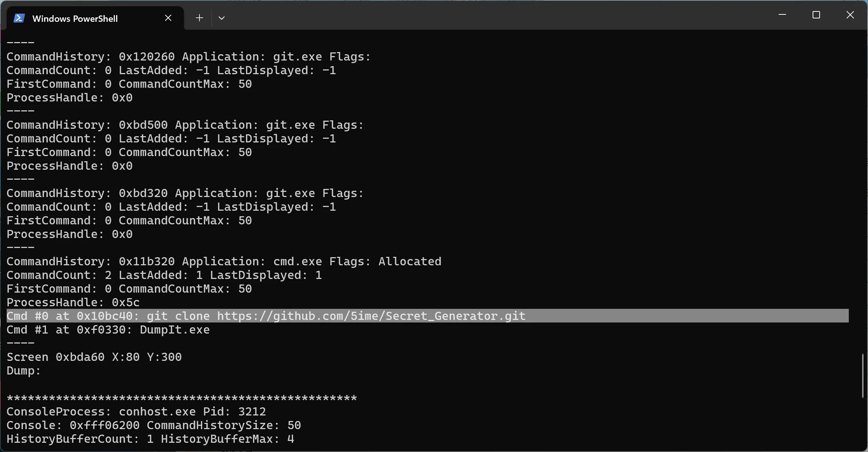The height and width of the screenshot is (452, 868).
Task: Click the CommandHistory 0x120260 line
Action: pos(188,57)
